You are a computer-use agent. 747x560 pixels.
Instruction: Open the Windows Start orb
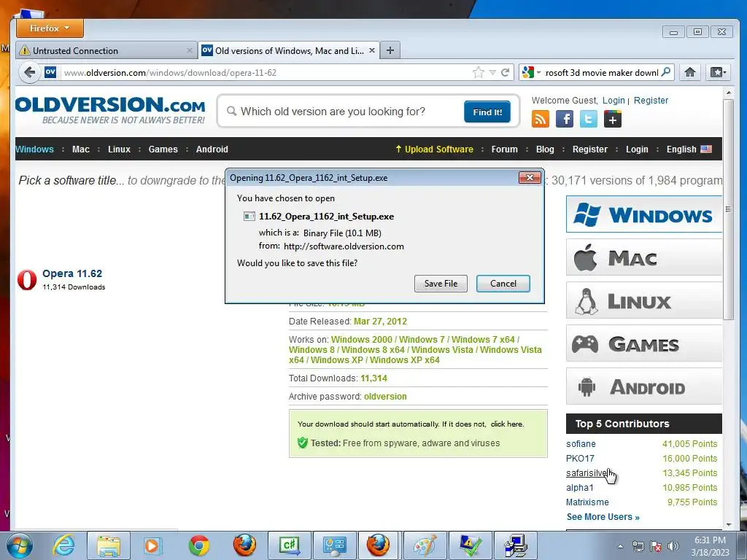click(x=19, y=545)
